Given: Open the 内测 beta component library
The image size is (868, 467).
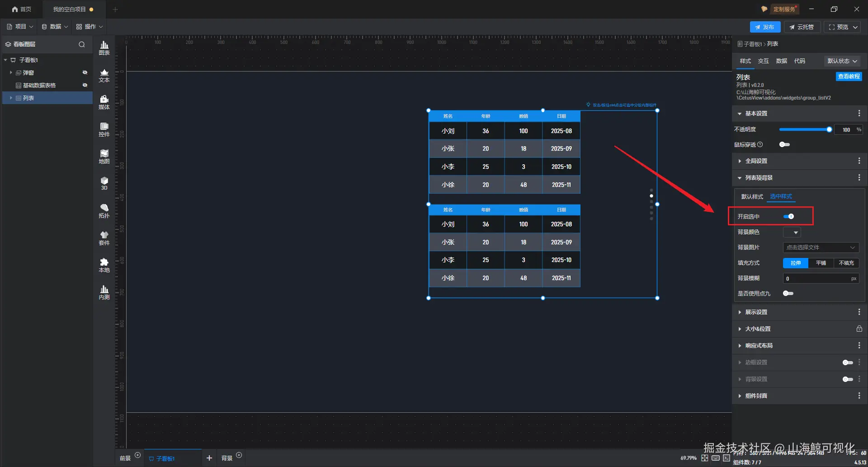Looking at the screenshot, I should pyautogui.click(x=104, y=292).
